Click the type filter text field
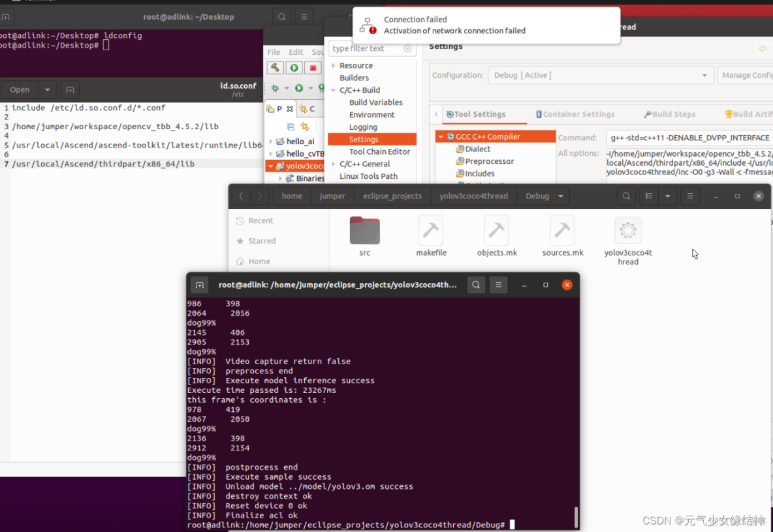This screenshot has width=773, height=532. point(362,48)
